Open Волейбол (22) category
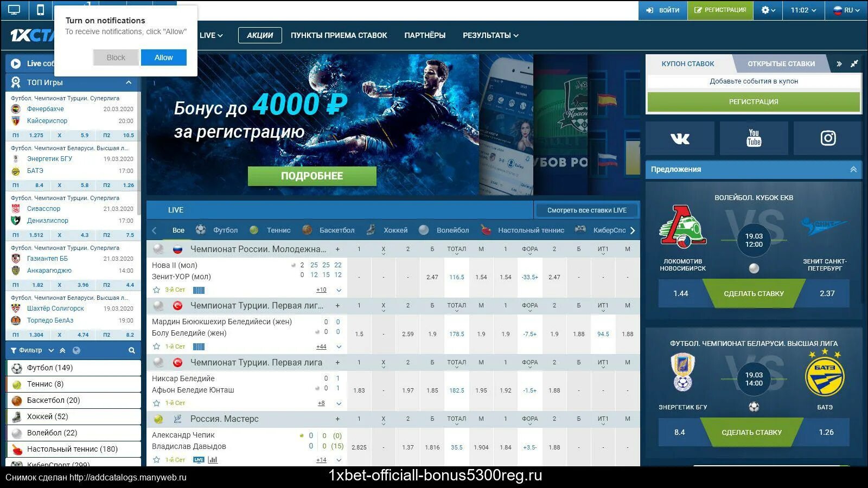 pyautogui.click(x=73, y=433)
